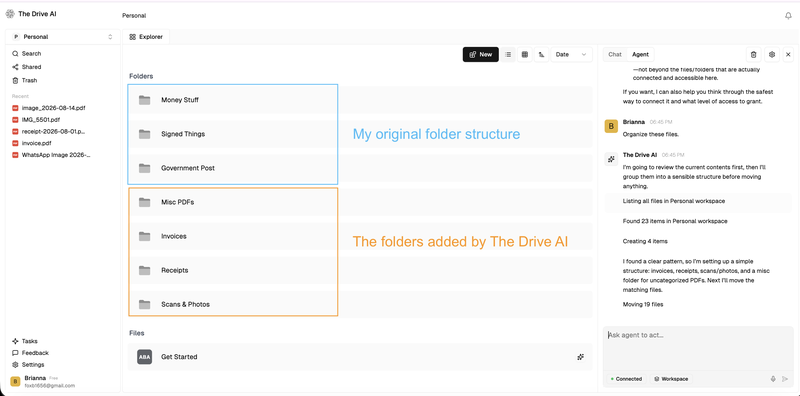Viewport: 800px width, 396px height.
Task: Open Tasks in the sidebar
Action: pyautogui.click(x=24, y=341)
